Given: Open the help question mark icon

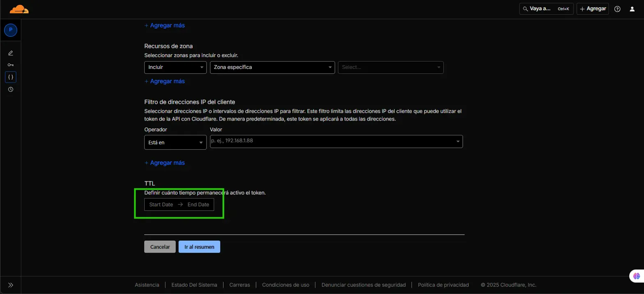Looking at the screenshot, I should click(617, 9).
